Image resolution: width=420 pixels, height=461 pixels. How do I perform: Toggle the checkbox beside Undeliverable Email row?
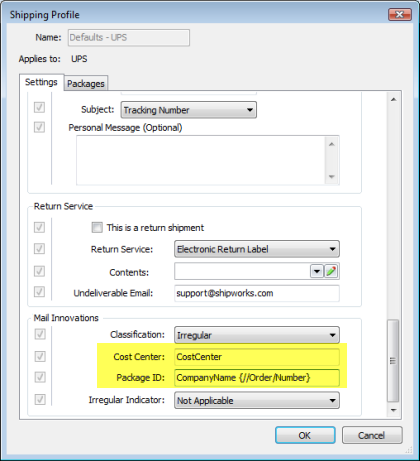(x=39, y=292)
